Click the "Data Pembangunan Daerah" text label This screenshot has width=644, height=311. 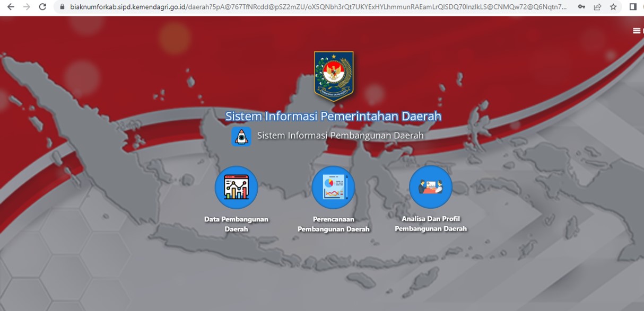[236, 224]
